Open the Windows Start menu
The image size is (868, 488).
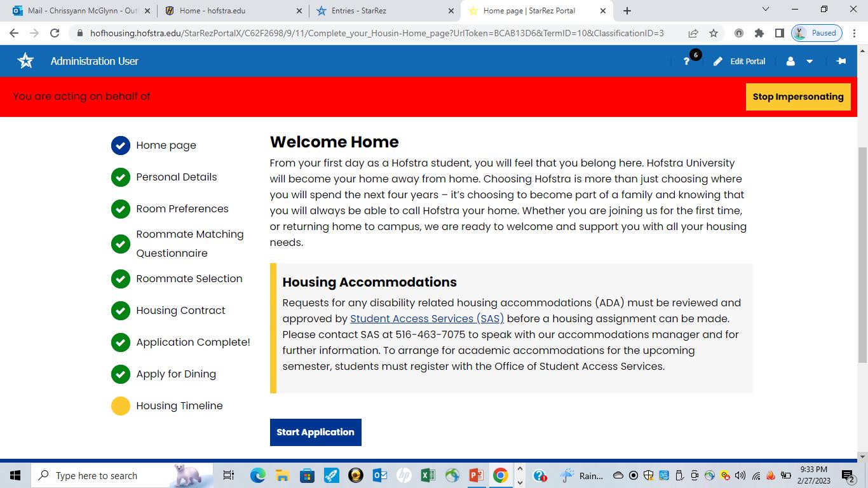[x=15, y=475]
